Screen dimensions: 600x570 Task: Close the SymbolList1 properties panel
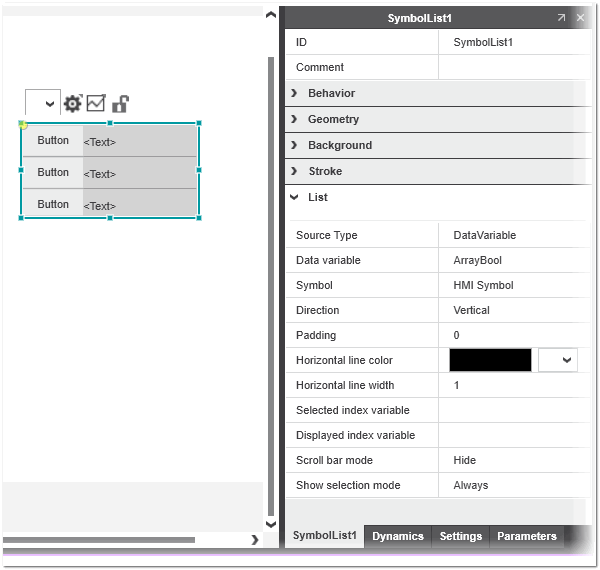580,18
